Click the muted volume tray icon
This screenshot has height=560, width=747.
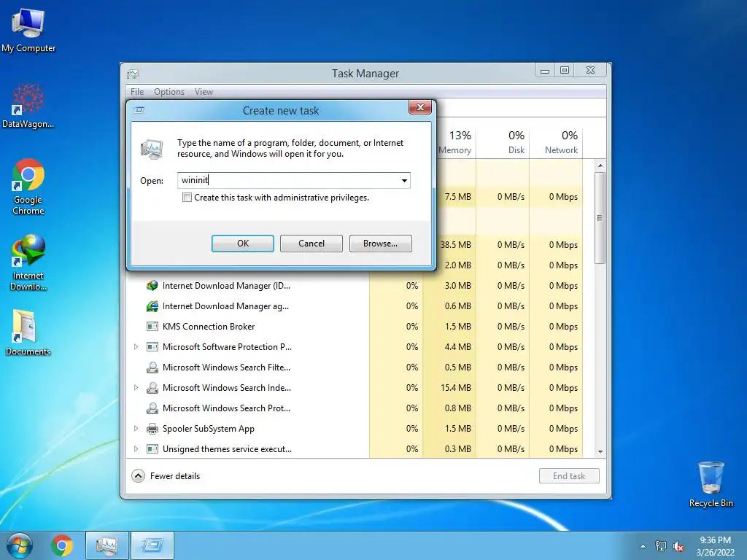(678, 547)
